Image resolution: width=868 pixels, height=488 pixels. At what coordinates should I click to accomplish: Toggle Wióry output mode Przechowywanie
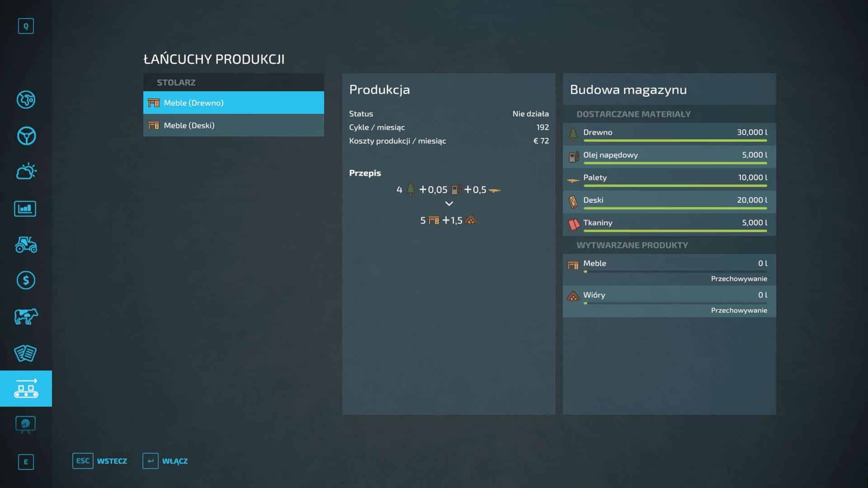(738, 310)
